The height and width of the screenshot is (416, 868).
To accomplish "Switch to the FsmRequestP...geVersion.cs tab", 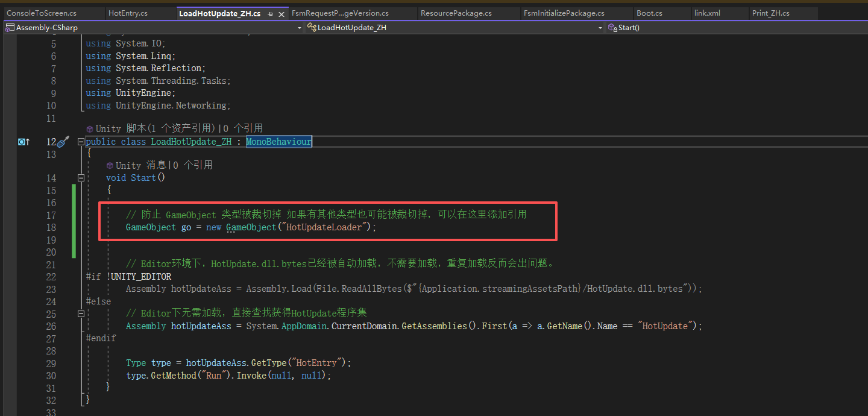I will [340, 13].
